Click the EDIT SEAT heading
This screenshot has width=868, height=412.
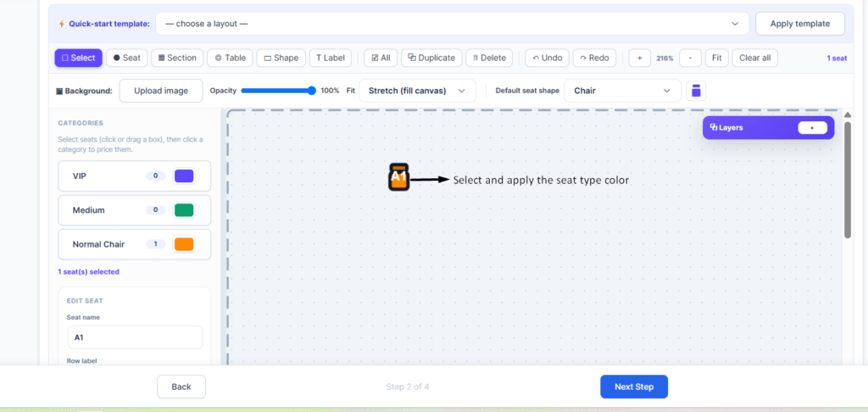click(x=85, y=301)
